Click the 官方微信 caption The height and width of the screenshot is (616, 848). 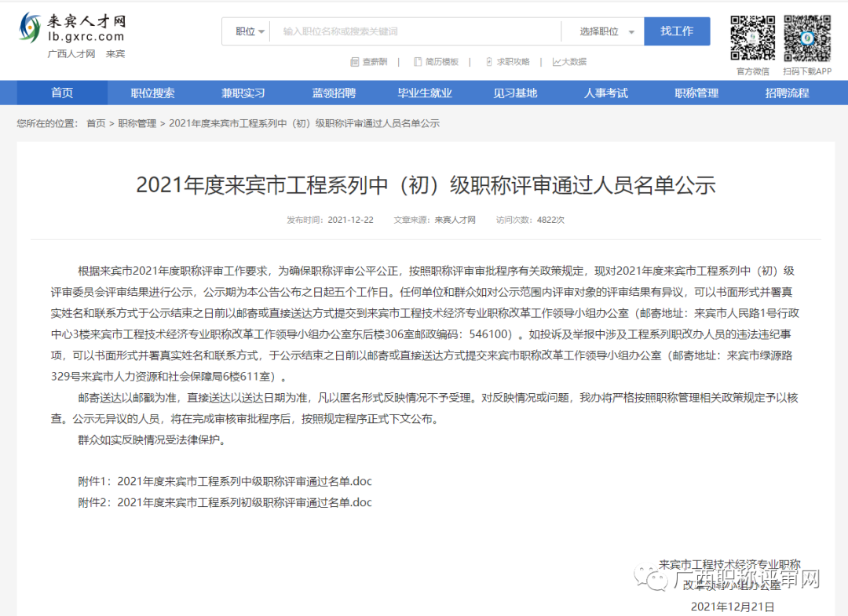(753, 71)
